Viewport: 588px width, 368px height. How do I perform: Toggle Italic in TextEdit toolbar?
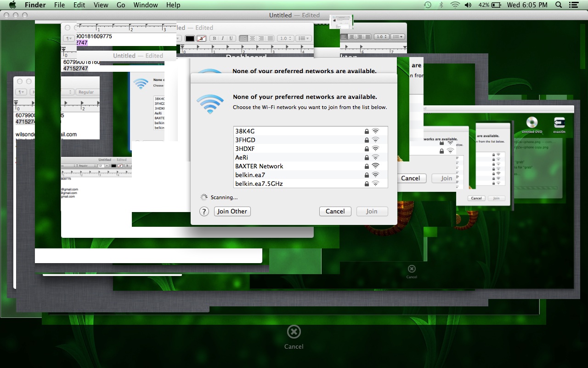tap(222, 38)
